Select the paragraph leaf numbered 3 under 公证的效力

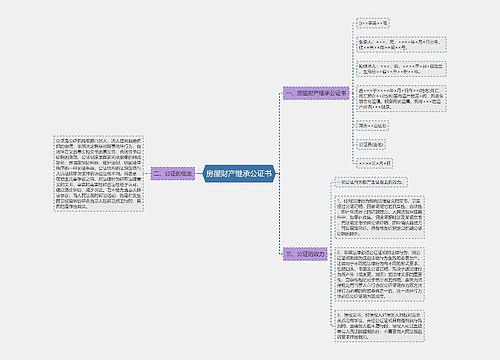coord(379,326)
